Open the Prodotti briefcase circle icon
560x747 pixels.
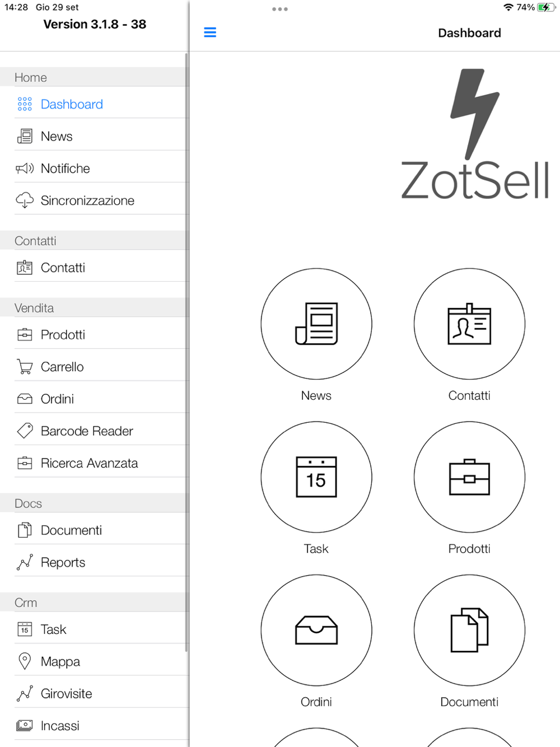[469, 477]
